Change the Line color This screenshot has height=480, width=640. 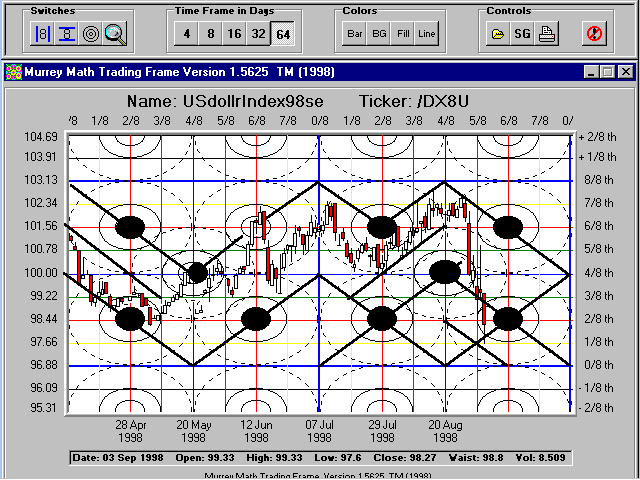pyautogui.click(x=427, y=33)
